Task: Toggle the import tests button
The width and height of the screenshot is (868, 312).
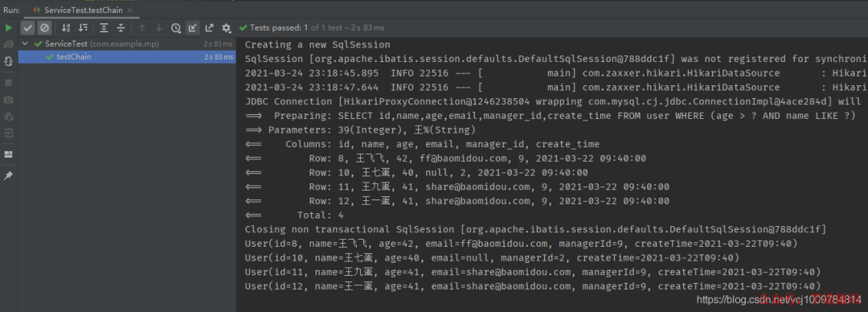Action: [x=192, y=27]
